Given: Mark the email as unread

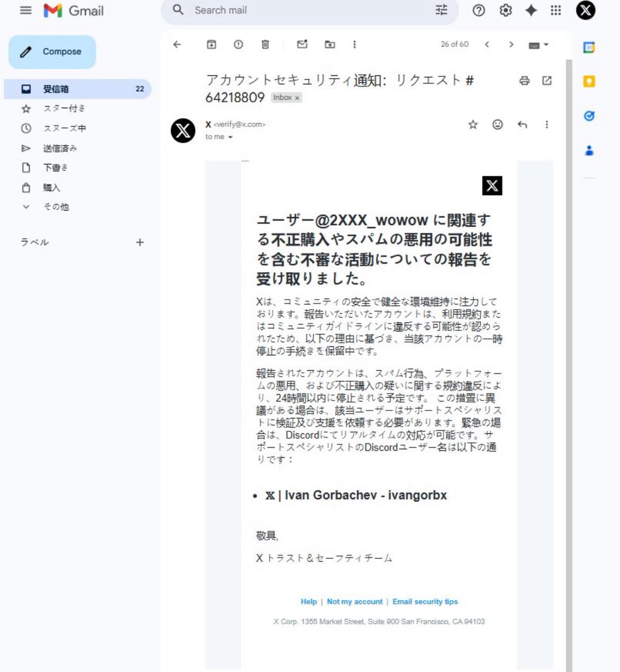Looking at the screenshot, I should click(x=302, y=44).
